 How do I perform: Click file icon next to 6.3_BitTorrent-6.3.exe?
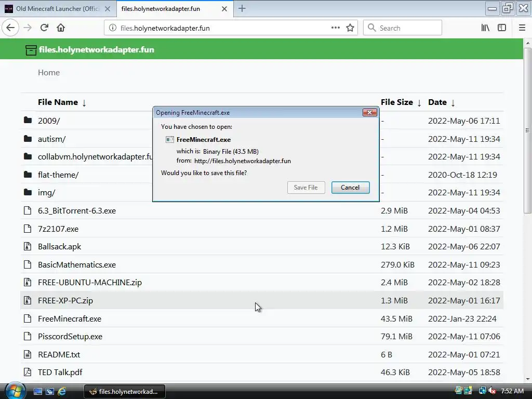point(28,211)
